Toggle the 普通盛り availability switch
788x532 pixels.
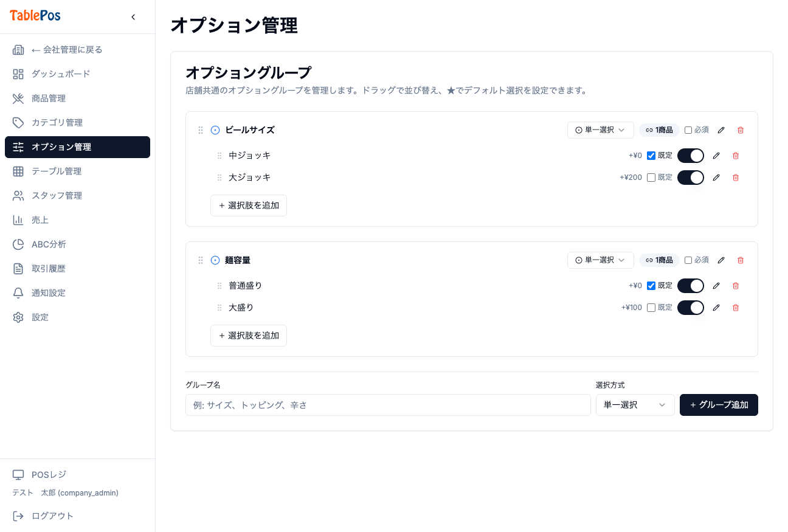(x=691, y=286)
